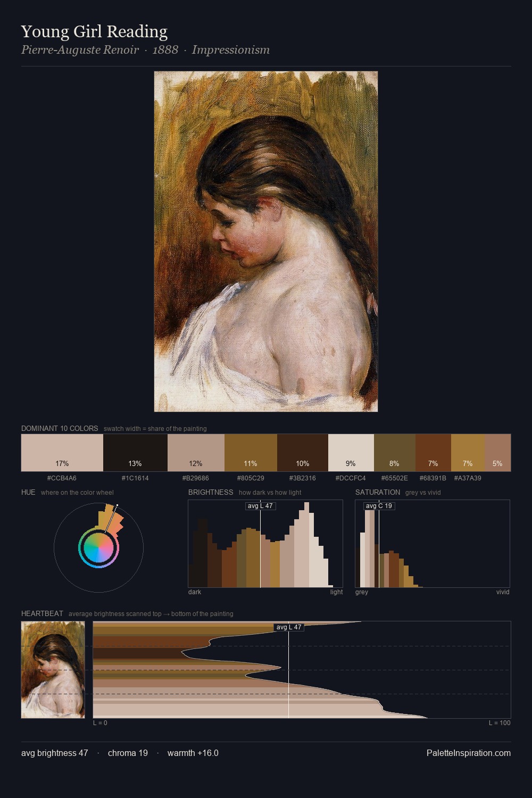Click the #A37A39 hex code label
This screenshot has height=798, width=532.
[468, 478]
